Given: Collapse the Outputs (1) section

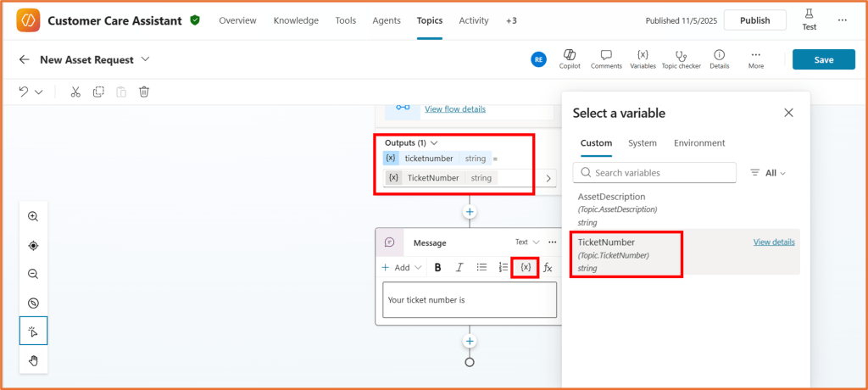Looking at the screenshot, I should (434, 142).
